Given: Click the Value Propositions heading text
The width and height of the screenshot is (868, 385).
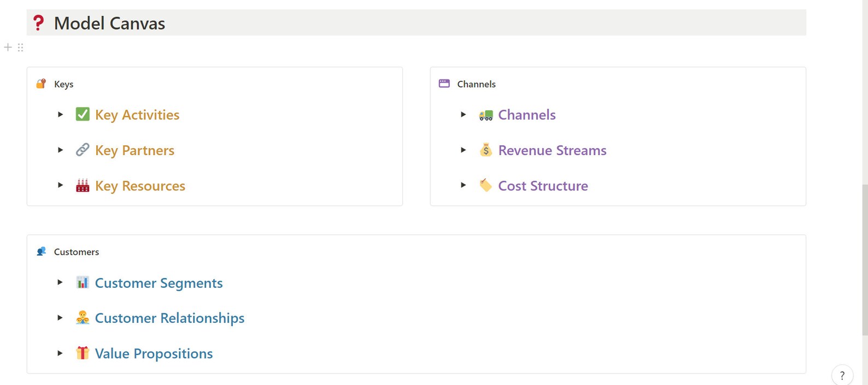Looking at the screenshot, I should click(154, 353).
